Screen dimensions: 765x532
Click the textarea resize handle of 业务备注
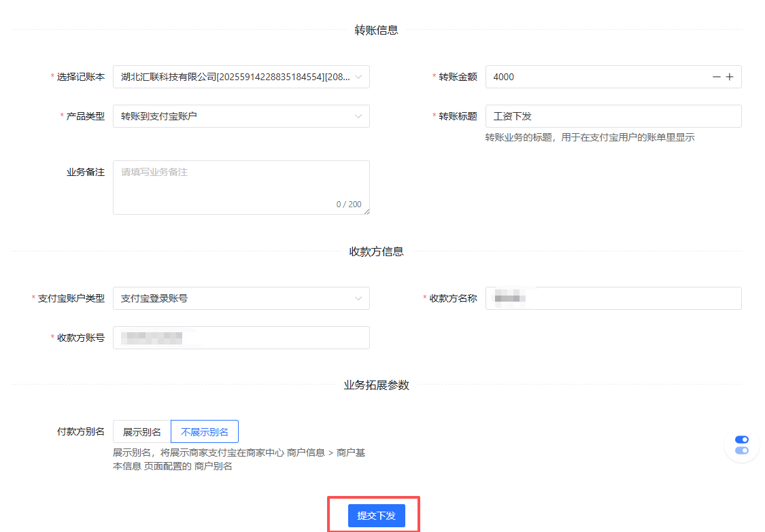tap(367, 211)
